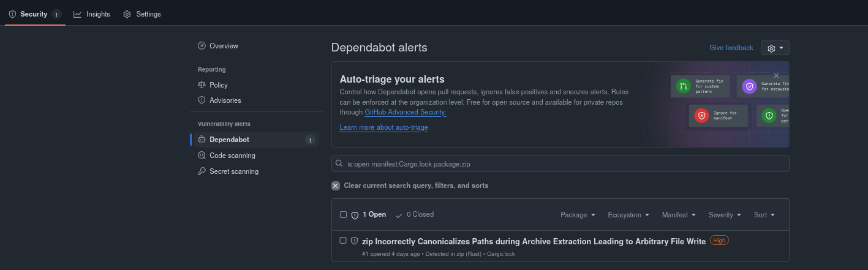The height and width of the screenshot is (270, 868).
Task: Expand the Severity filter dropdown
Action: pos(725,215)
